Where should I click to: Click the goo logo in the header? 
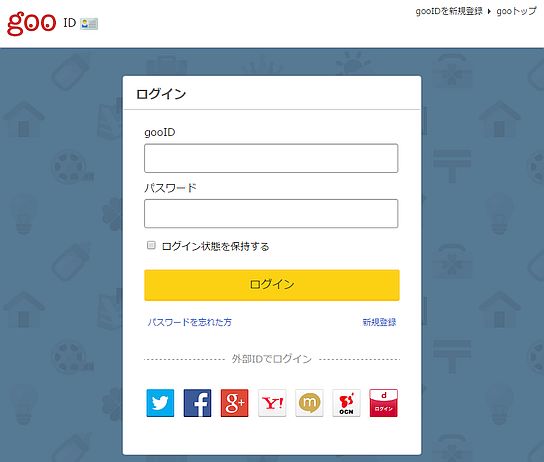32,23
